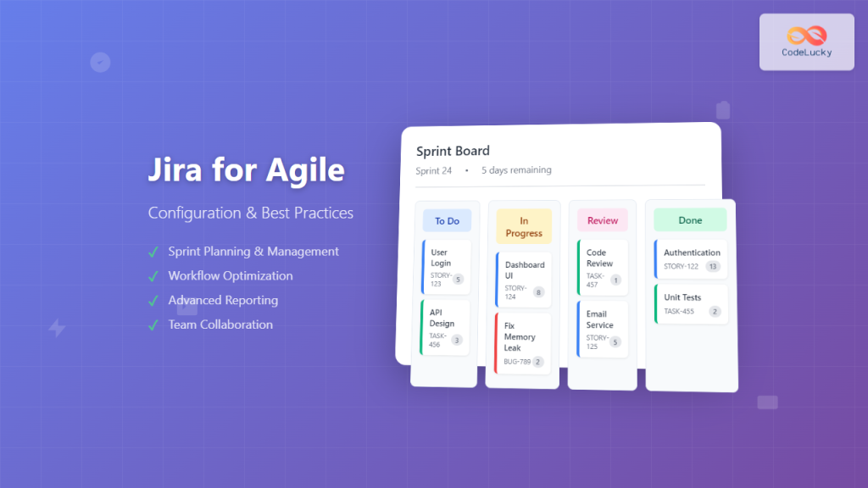The height and width of the screenshot is (488, 868).
Task: Click checkmark beside Workflow Optimization
Action: pos(153,275)
